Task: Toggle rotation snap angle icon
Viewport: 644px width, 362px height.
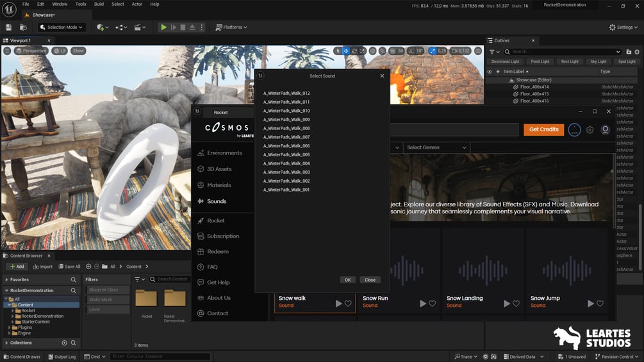Action: [411, 51]
